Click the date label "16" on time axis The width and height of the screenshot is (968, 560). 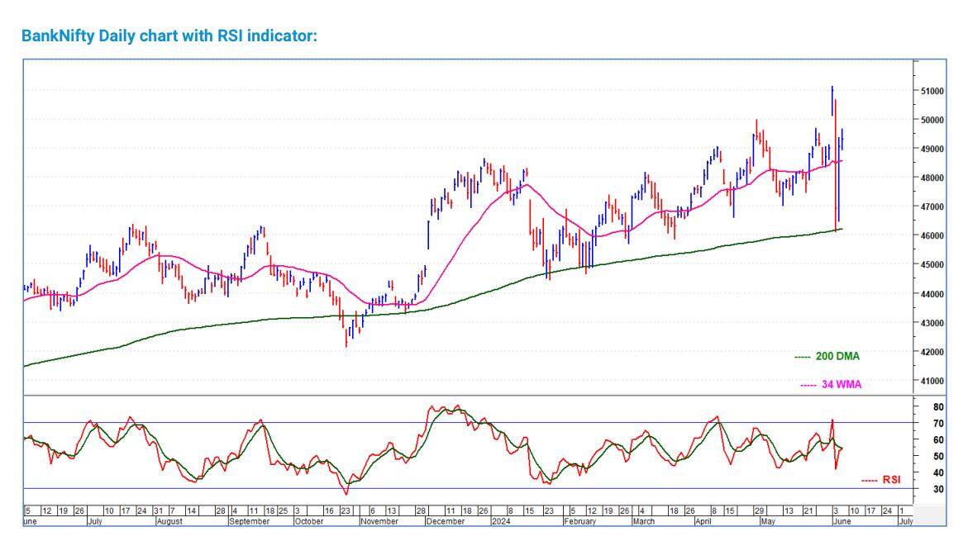click(x=329, y=511)
